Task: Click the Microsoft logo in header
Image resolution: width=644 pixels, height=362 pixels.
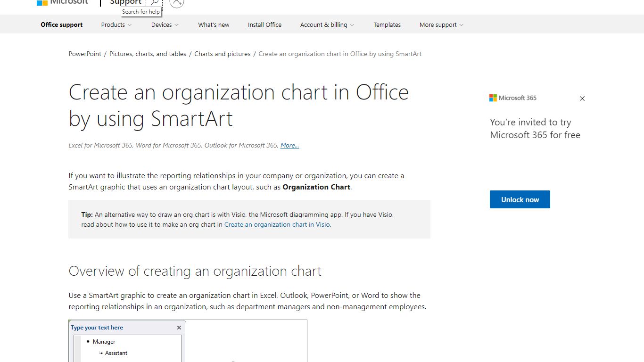Action: point(62,2)
